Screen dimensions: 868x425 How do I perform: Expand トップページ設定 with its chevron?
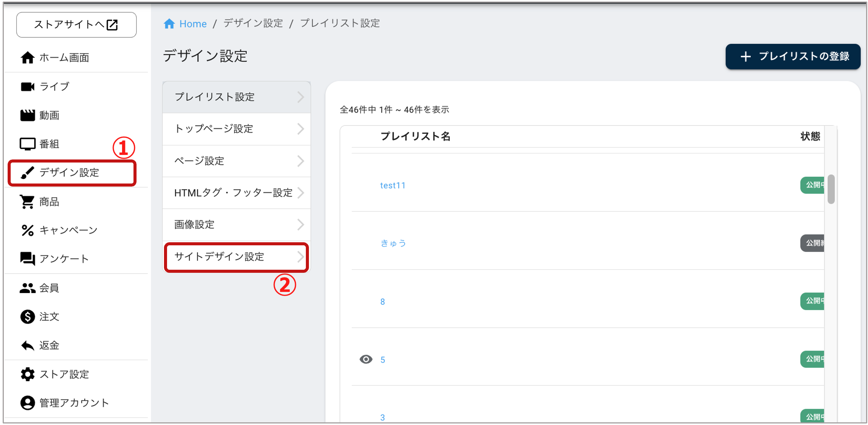301,129
